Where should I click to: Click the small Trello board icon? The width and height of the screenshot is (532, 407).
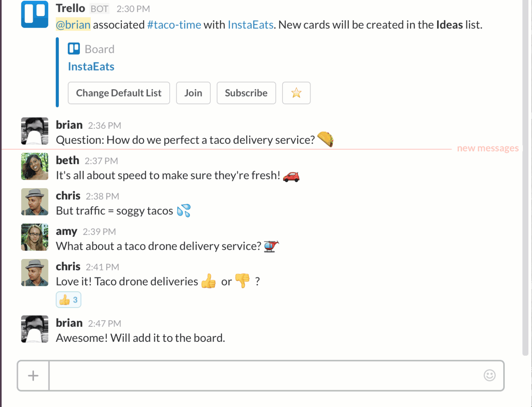(74, 49)
